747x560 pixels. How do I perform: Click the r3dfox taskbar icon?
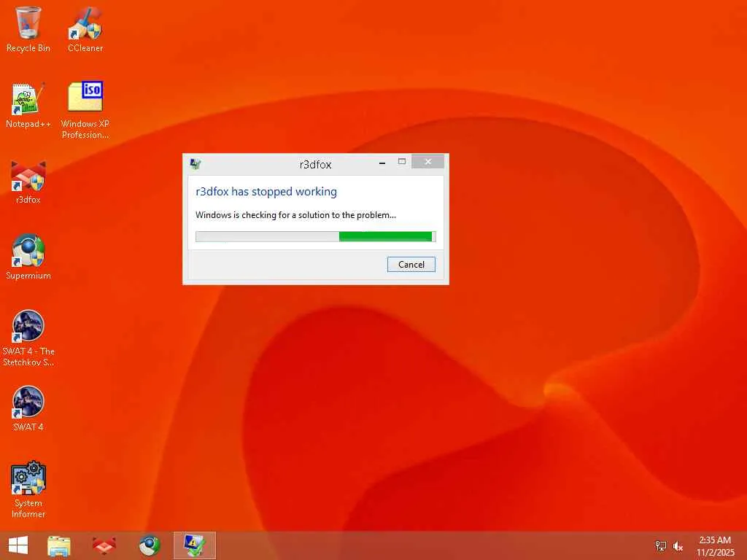click(x=104, y=545)
